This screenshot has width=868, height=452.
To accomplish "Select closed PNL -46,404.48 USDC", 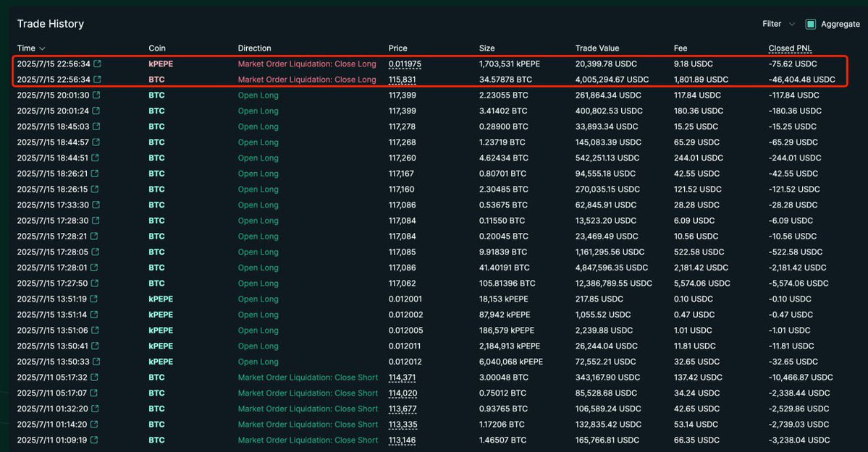I will (801, 79).
